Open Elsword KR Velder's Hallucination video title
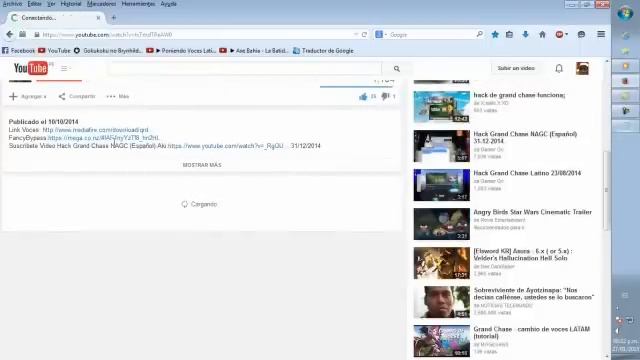 coord(523,255)
